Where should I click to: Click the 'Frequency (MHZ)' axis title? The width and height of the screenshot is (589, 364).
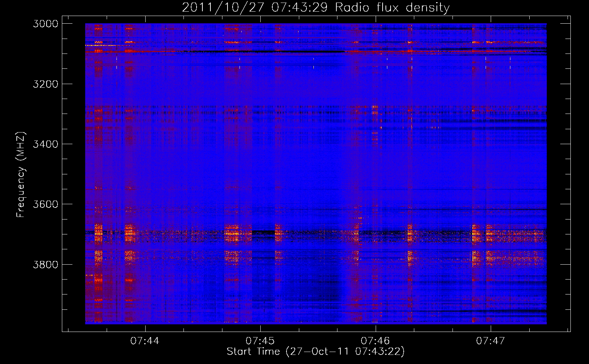[21, 175]
